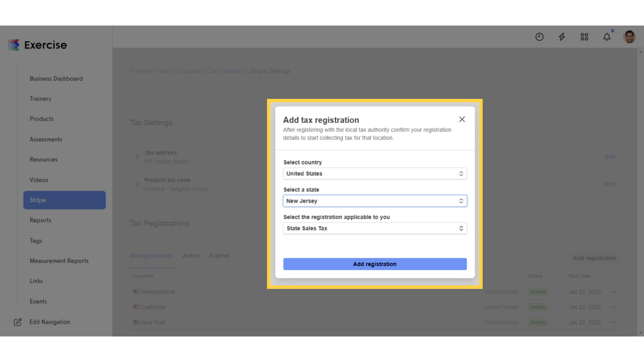Click Edit next to Tax address

coord(610,156)
